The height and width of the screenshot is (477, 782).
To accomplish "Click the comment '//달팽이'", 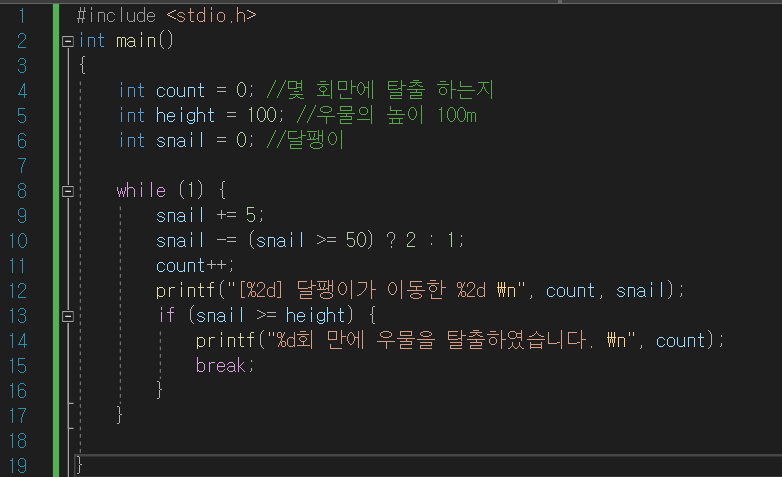I will click(x=305, y=140).
